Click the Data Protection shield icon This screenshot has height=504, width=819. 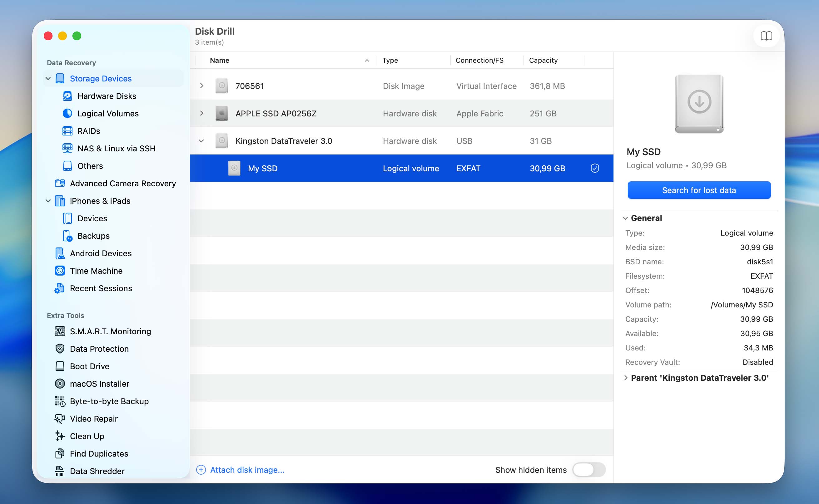(60, 349)
